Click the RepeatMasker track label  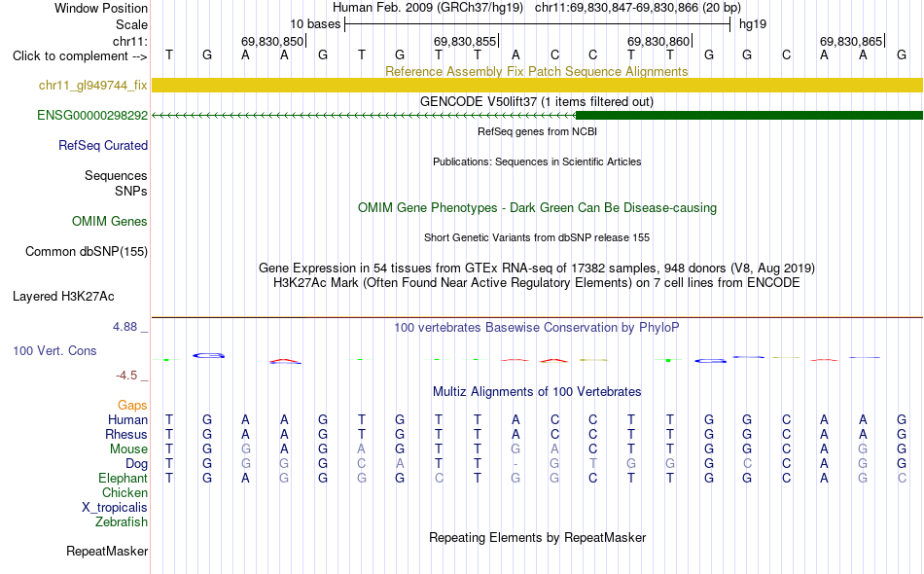[x=107, y=552]
